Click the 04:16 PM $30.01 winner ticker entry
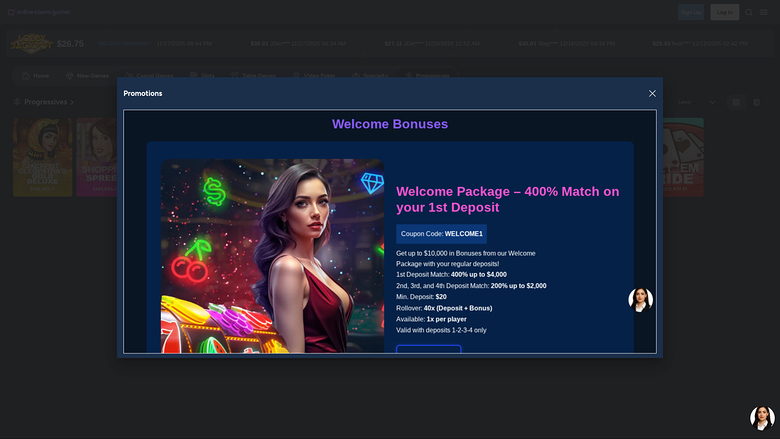 point(567,44)
